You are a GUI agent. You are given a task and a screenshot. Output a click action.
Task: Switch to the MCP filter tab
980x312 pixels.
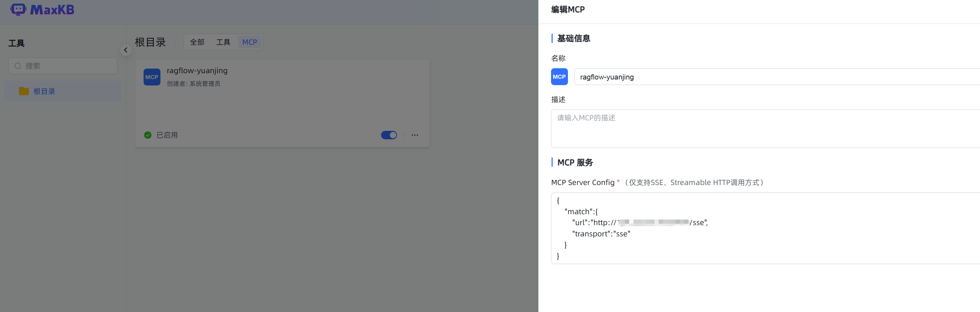click(x=249, y=42)
